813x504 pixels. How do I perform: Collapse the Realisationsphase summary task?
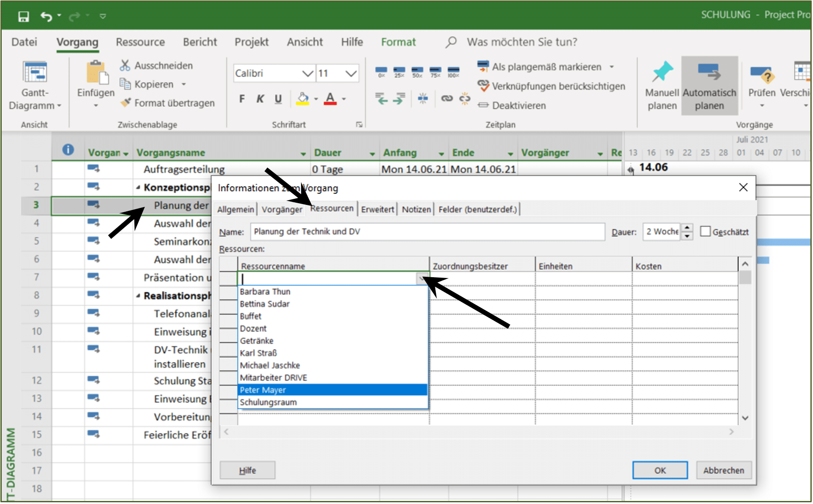[x=138, y=296]
